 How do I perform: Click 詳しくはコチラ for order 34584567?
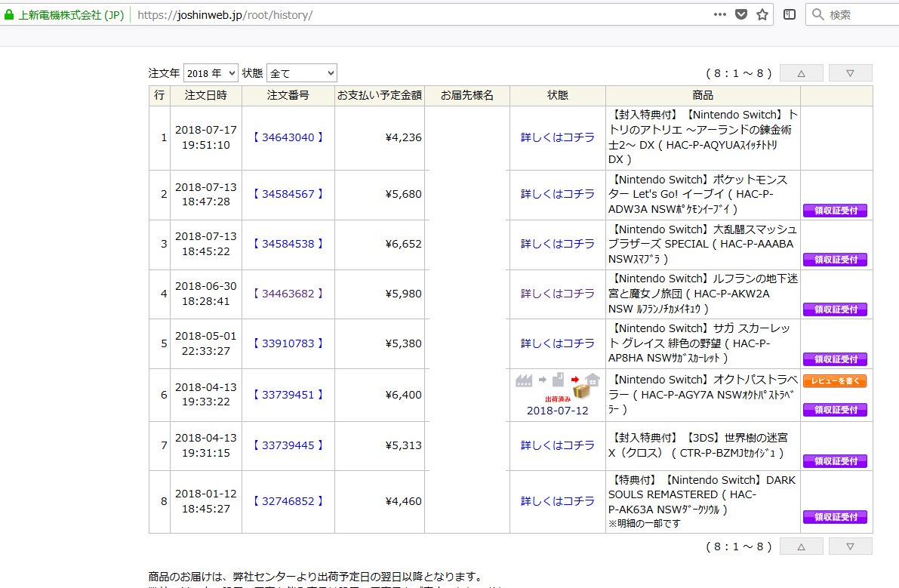coord(557,194)
